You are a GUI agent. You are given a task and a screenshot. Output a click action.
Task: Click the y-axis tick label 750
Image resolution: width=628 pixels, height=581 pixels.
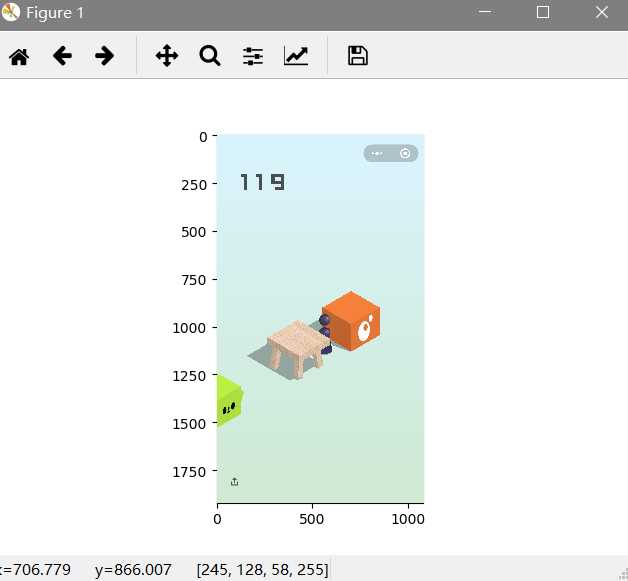click(x=194, y=280)
